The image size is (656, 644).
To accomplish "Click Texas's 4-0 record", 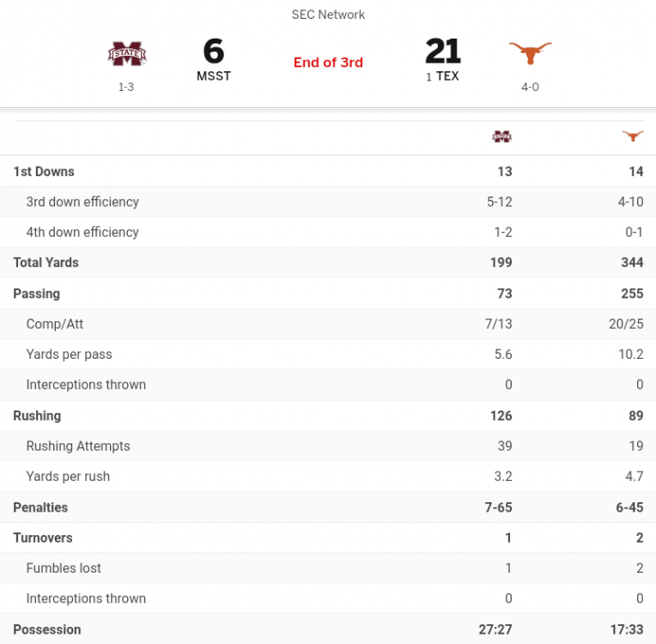I will coord(530,87).
